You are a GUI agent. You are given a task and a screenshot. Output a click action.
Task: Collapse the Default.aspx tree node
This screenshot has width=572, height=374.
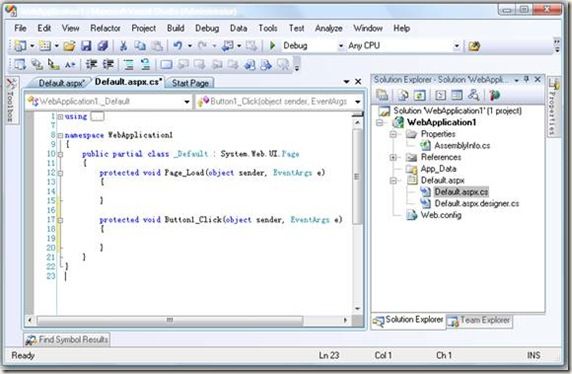[393, 181]
